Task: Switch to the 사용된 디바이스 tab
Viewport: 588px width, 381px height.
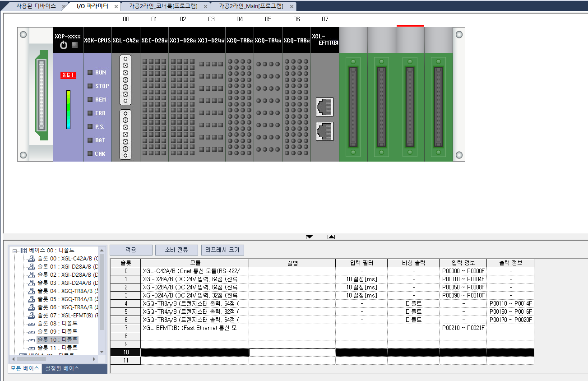Action: coord(36,6)
